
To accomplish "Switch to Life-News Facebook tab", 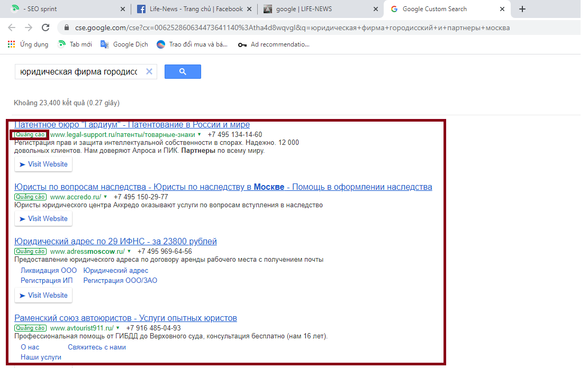I will click(194, 9).
